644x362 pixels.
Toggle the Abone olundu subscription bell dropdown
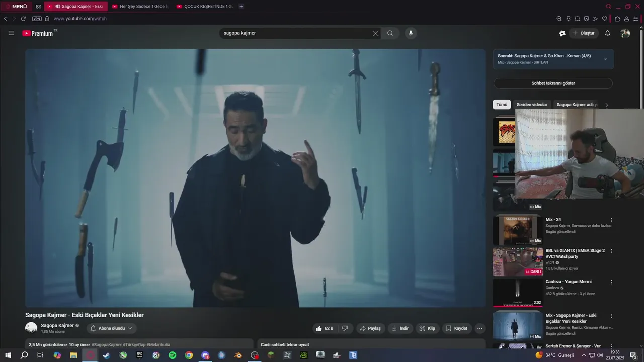point(111,328)
